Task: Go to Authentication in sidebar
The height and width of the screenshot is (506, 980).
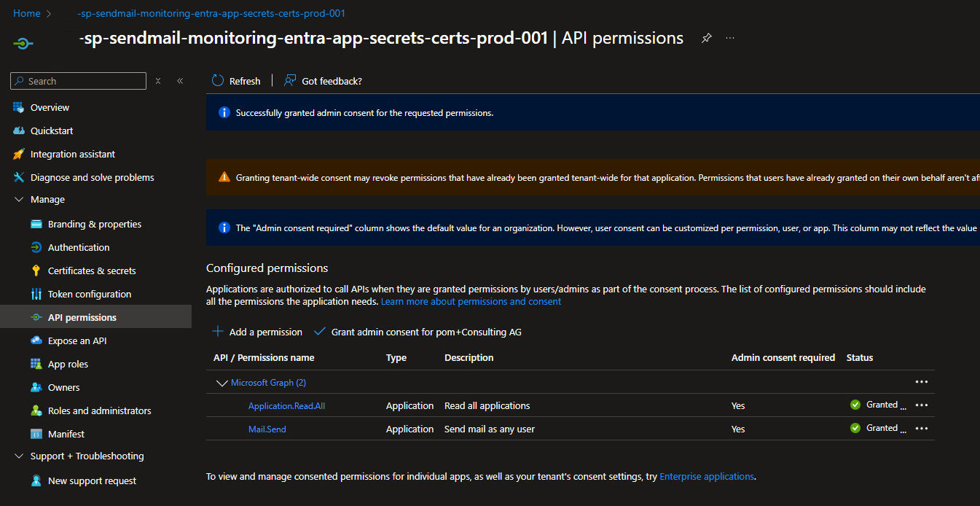Action: tap(79, 247)
